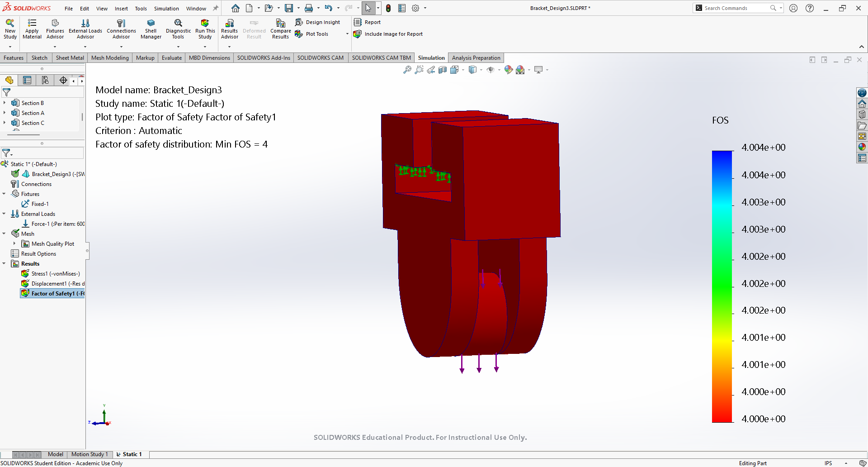Click Zoom to Fit in the view toolbar

coord(407,70)
